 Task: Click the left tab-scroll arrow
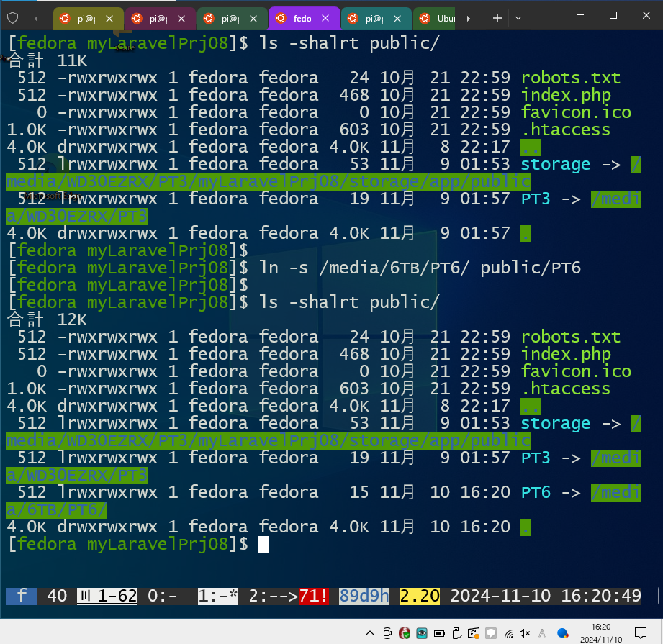click(x=36, y=19)
